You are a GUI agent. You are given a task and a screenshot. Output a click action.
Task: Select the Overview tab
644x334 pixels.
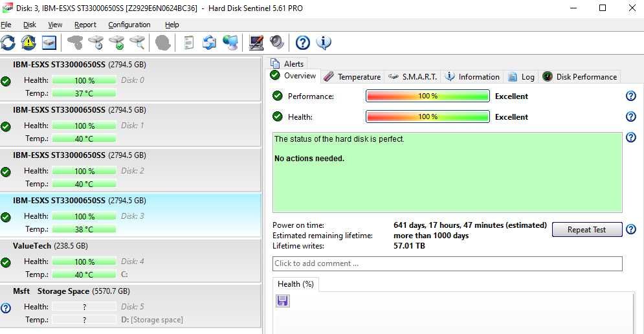tap(293, 76)
